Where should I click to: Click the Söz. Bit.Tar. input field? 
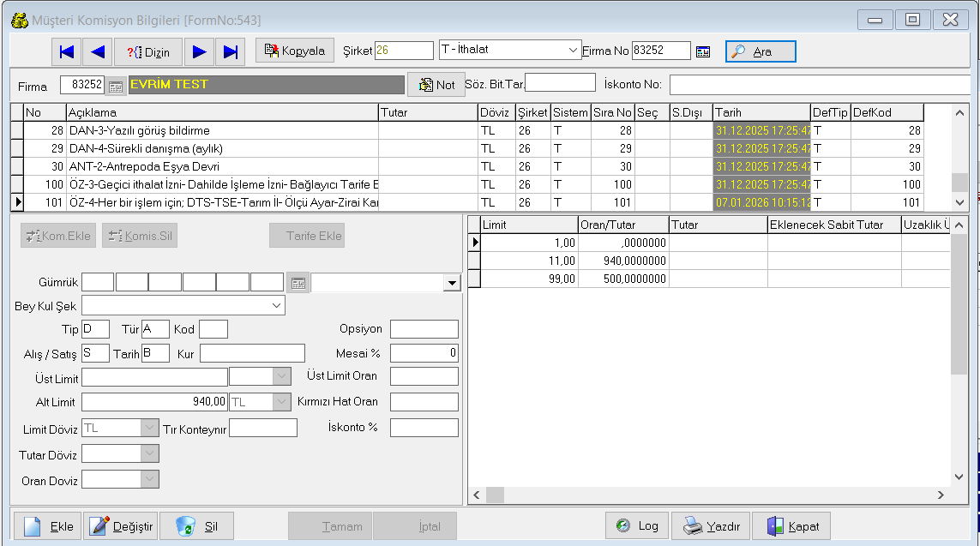[x=560, y=83]
